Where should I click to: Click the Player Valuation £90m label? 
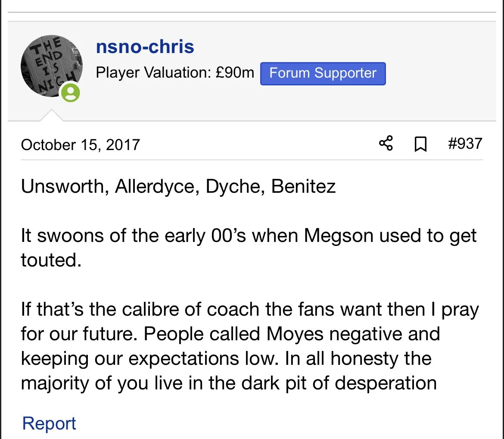point(175,73)
